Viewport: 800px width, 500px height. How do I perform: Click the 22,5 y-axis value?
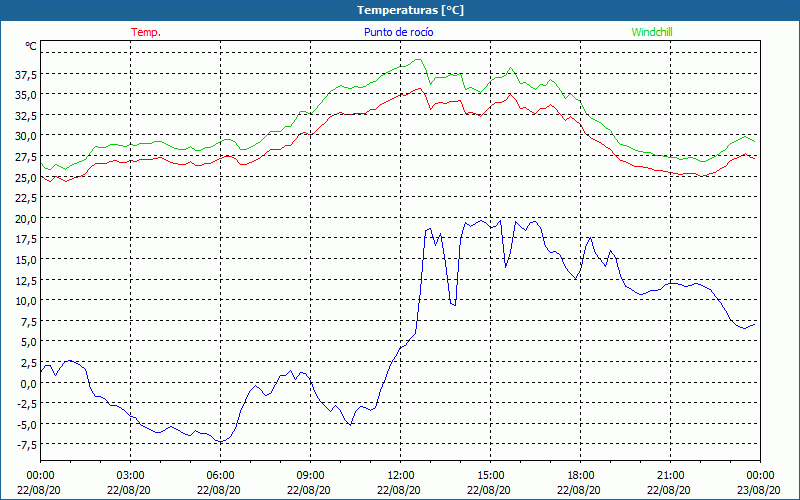click(26, 198)
